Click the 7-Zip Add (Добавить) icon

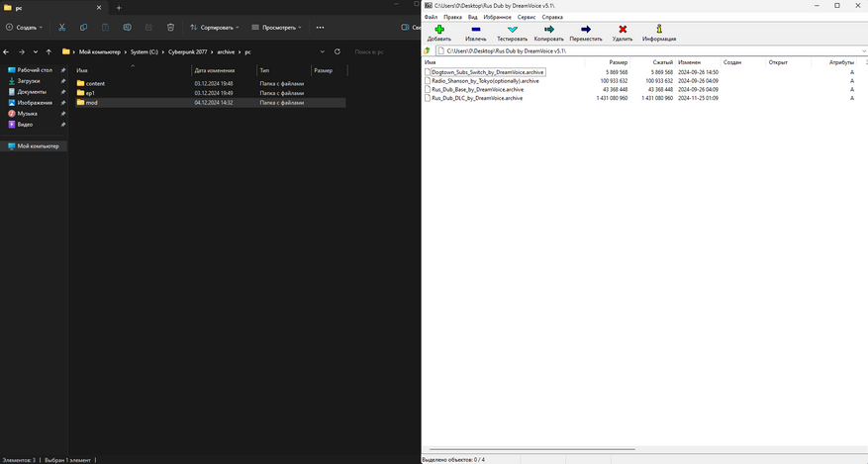[439, 30]
